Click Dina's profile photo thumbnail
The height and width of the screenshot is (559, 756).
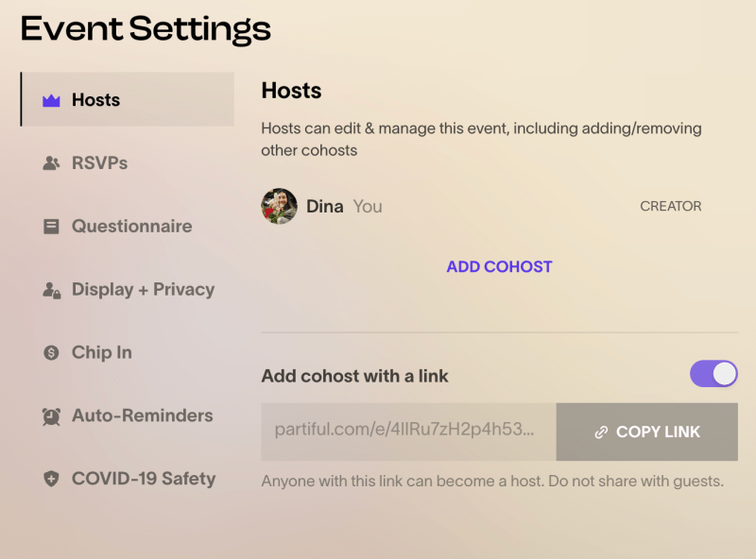(279, 206)
